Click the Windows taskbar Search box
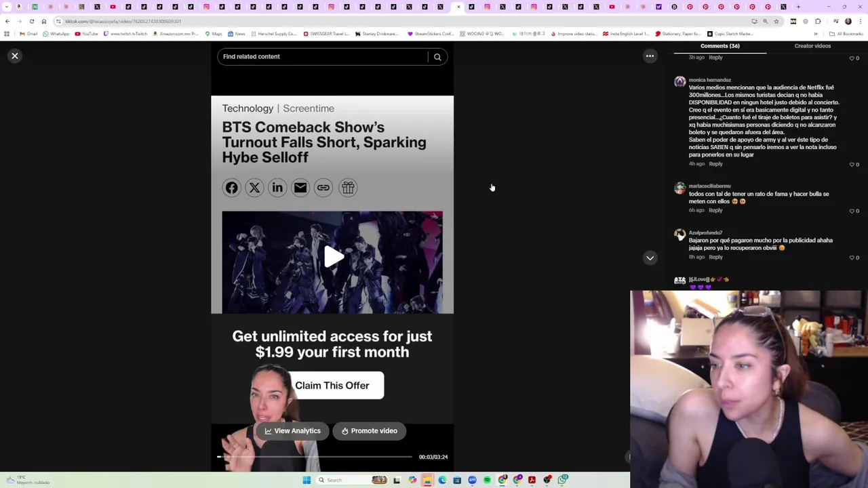The width and height of the screenshot is (868, 488). tap(353, 481)
